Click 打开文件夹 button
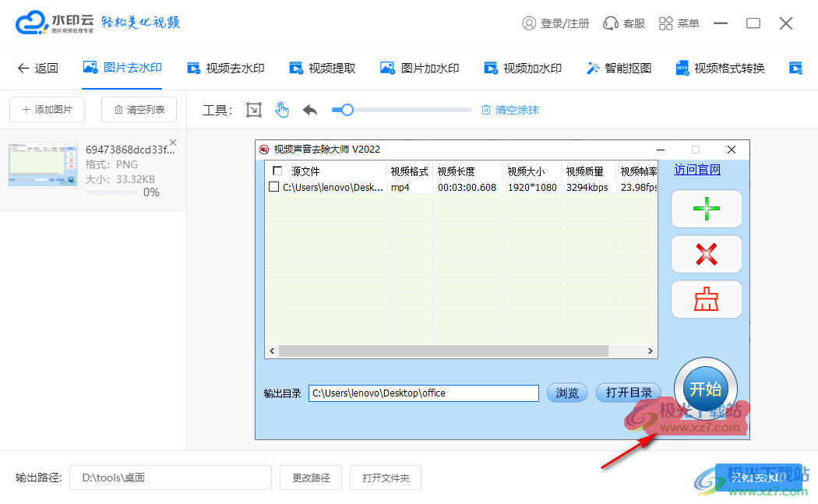This screenshot has width=818, height=504. (386, 478)
